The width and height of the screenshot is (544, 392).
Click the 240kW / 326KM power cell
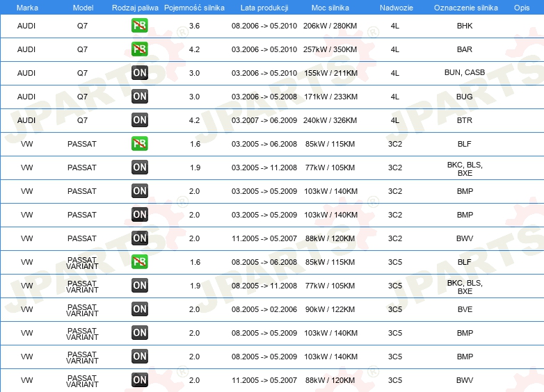(x=330, y=120)
